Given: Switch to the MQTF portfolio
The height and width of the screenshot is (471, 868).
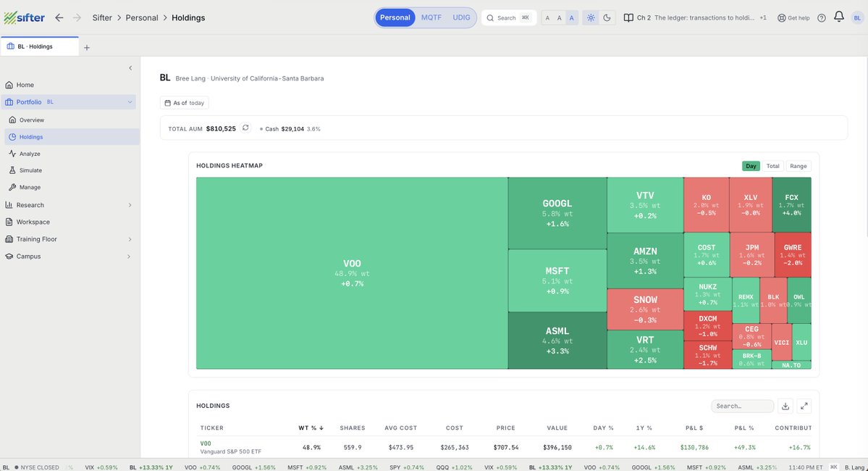Looking at the screenshot, I should click(x=431, y=17).
